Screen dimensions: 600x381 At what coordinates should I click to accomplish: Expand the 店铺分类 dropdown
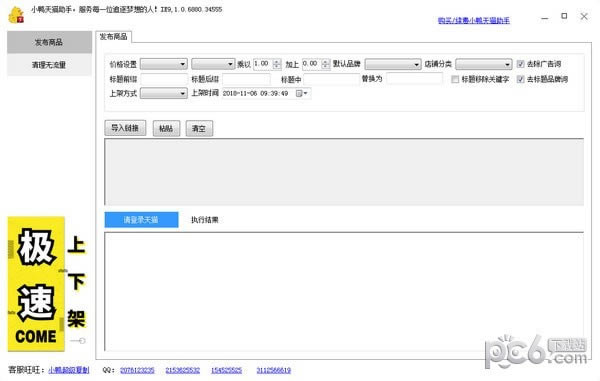(483, 64)
